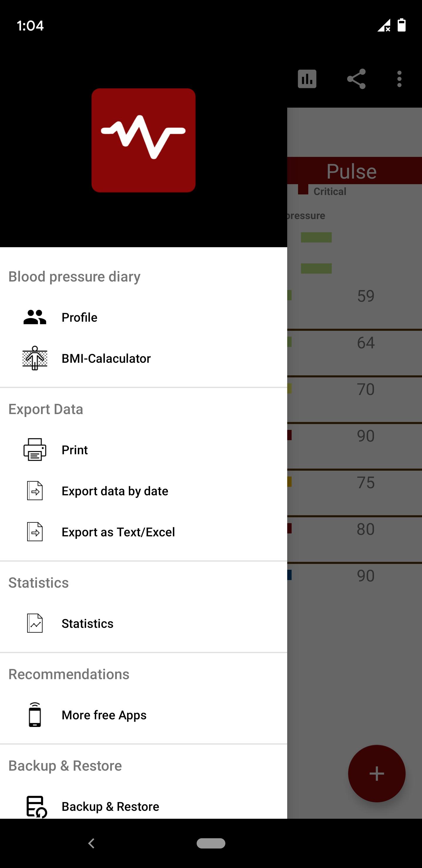Tap the More free Apps phone icon
422x868 pixels.
tap(35, 715)
